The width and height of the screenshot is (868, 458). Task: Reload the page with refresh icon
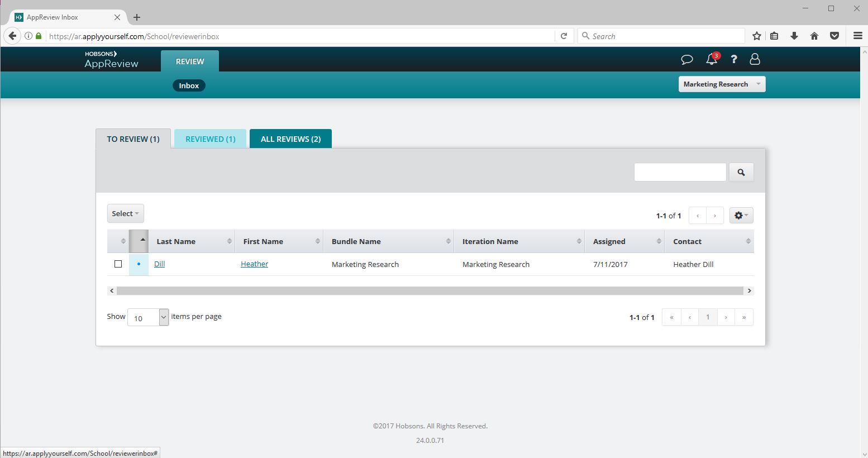[x=564, y=36]
